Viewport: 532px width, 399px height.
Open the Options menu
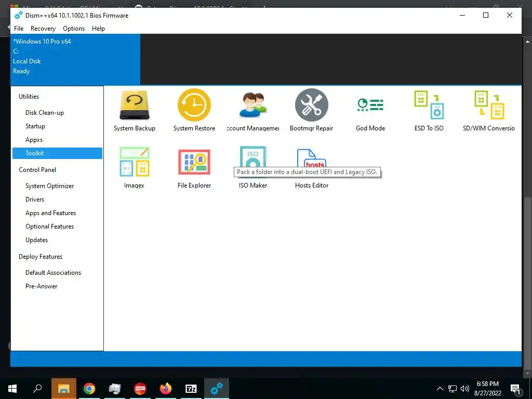pos(74,29)
